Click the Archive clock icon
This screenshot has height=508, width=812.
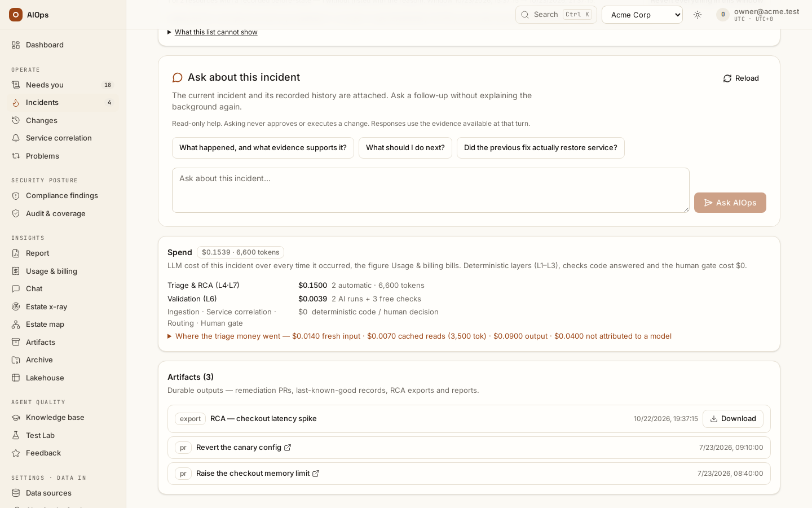tap(16, 360)
